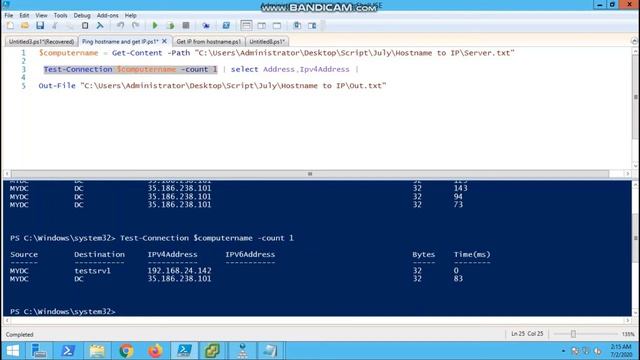Switch to Get IP from hostname.ps1 tab
The width and height of the screenshot is (640, 360).
pos(209,42)
